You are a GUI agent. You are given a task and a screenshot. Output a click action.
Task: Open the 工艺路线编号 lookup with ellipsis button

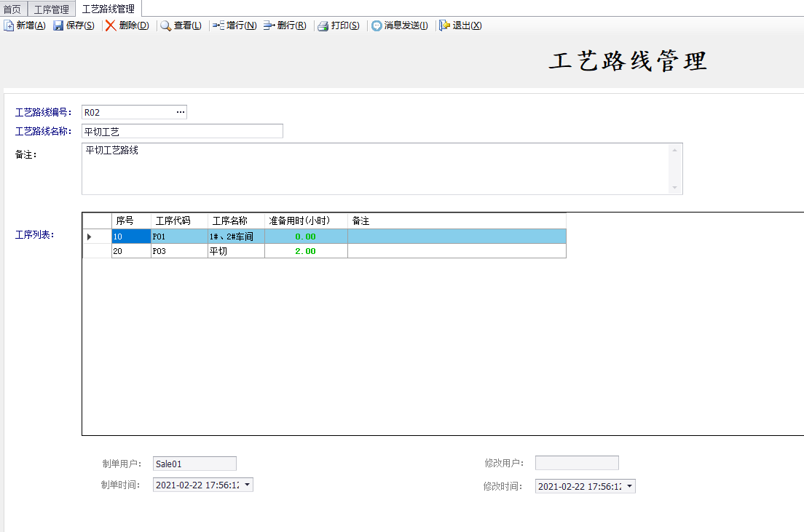tap(181, 112)
